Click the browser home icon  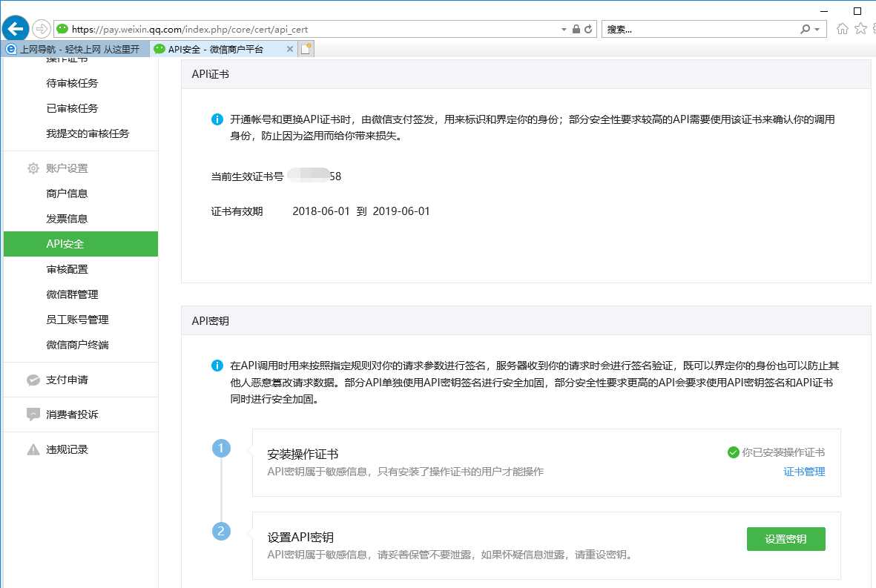pos(843,28)
